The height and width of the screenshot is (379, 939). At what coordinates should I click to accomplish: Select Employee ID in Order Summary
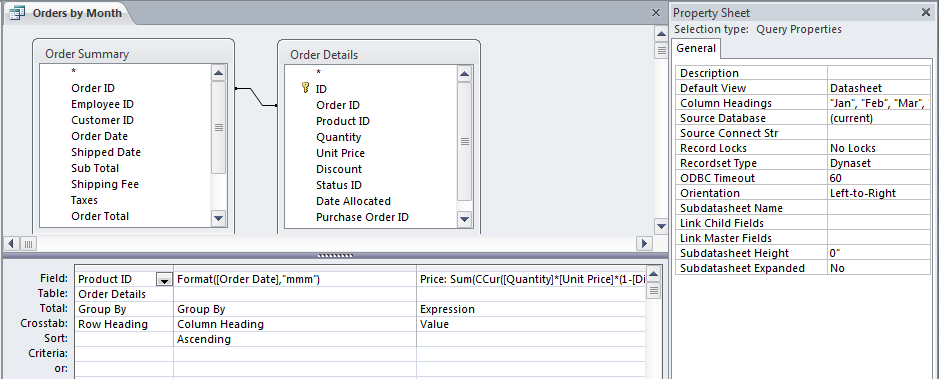click(x=102, y=104)
